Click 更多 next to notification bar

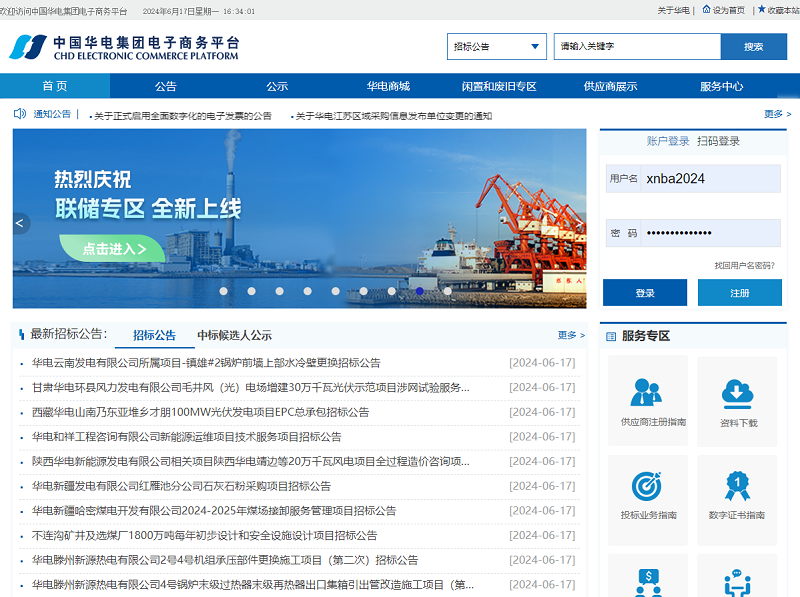point(777,114)
